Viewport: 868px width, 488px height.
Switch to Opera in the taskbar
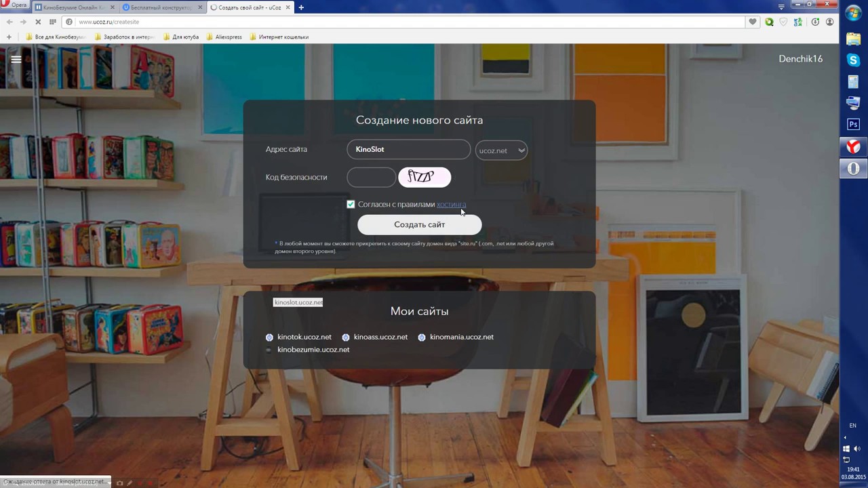click(x=854, y=168)
